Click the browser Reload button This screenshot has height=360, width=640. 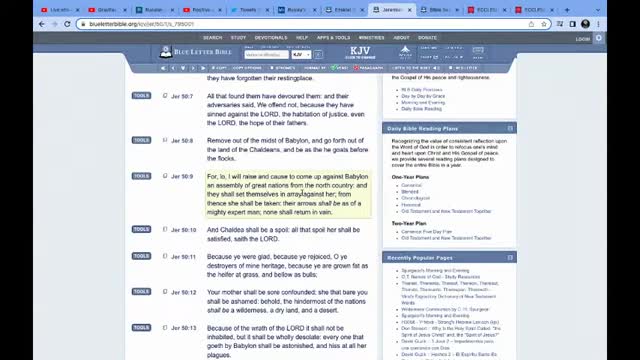tap(67, 24)
